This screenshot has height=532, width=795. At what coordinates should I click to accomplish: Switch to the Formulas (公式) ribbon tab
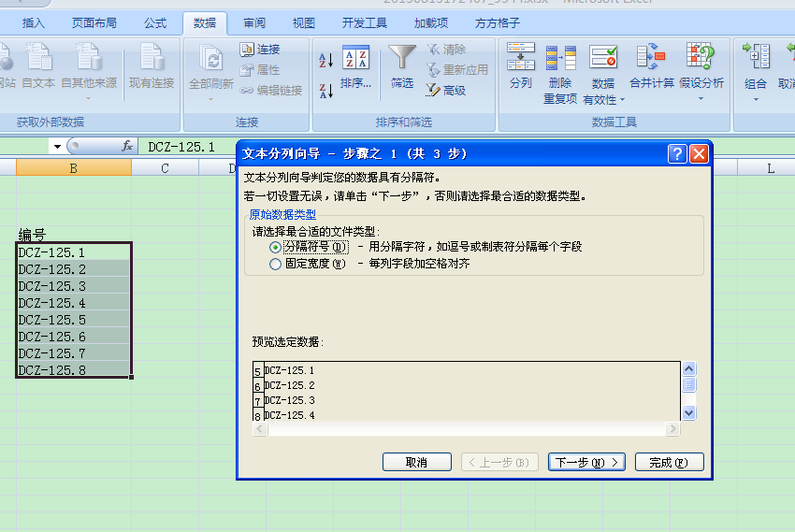click(x=155, y=22)
